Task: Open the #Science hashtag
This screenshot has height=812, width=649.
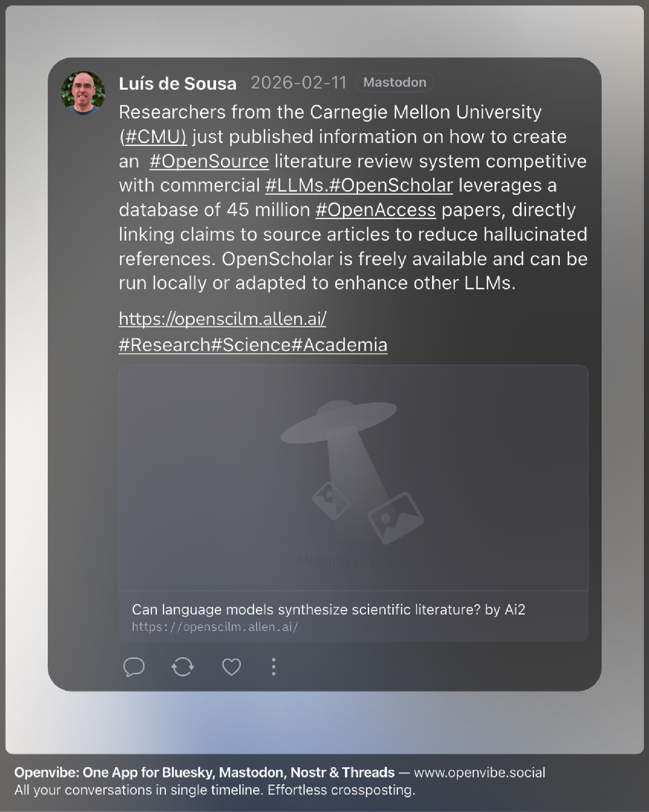Action: [x=251, y=345]
